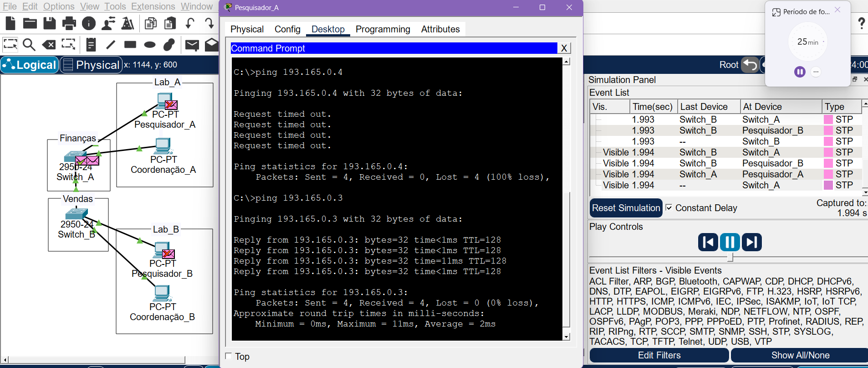The width and height of the screenshot is (868, 368).
Task: Open focus timer more options
Action: (x=816, y=72)
